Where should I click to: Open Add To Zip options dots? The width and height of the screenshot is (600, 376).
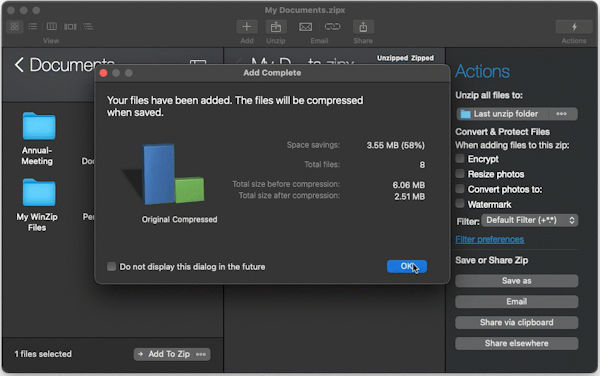(201, 354)
